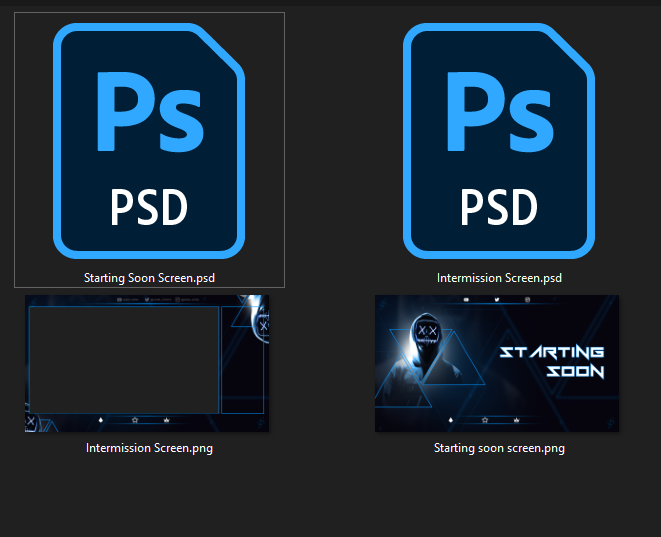Select the Intermission Screen.psd file icon
661x537 pixels.
[x=499, y=141]
